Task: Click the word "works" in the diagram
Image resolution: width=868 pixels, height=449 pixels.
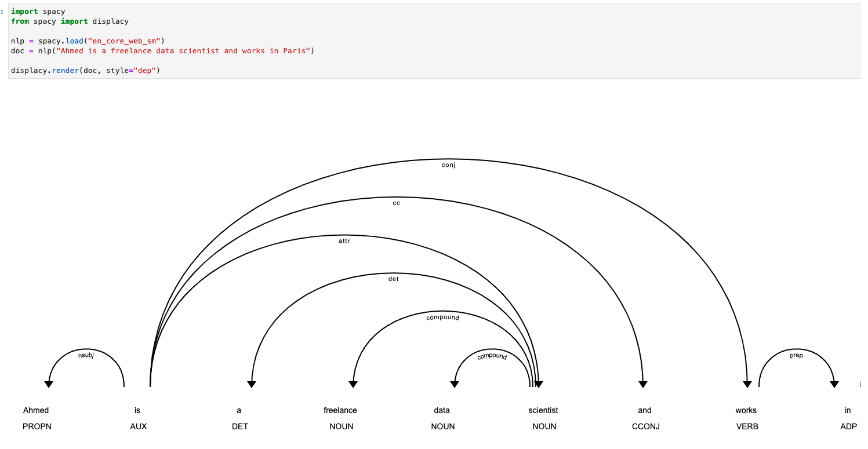Action: pos(746,410)
